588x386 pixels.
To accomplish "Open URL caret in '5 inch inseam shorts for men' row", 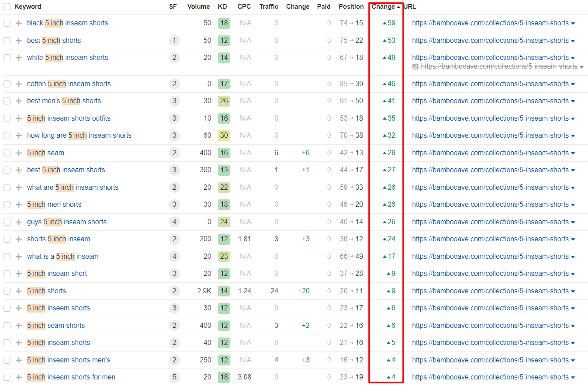I will (573, 377).
